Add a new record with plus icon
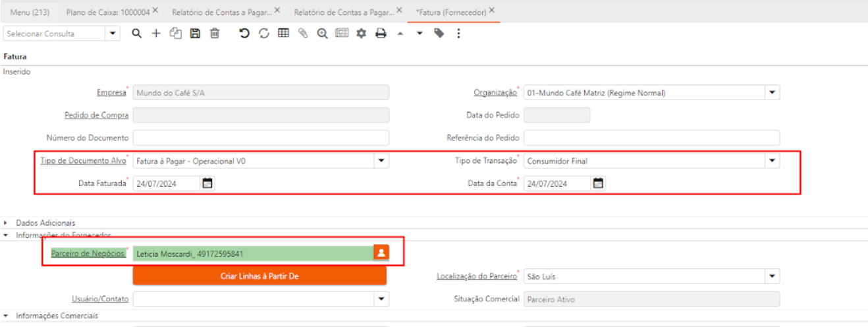The width and height of the screenshot is (868, 327). pyautogui.click(x=156, y=34)
